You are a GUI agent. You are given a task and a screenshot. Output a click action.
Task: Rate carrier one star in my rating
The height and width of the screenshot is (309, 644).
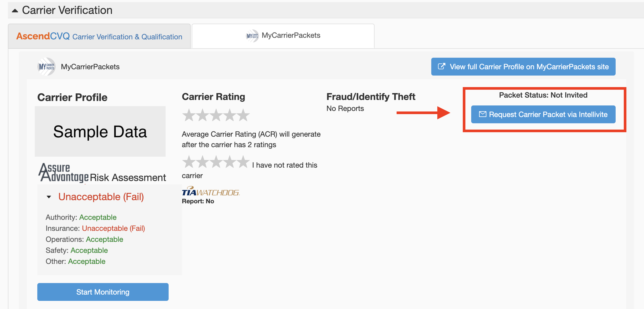[x=189, y=162]
